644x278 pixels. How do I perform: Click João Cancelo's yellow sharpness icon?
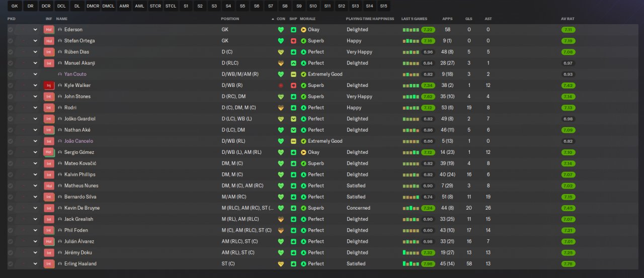tap(293, 141)
